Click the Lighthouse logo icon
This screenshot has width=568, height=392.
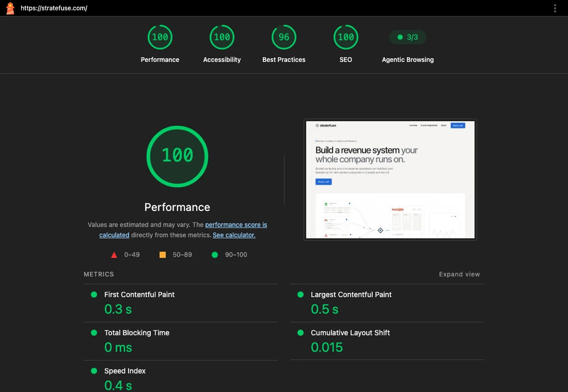[10, 8]
